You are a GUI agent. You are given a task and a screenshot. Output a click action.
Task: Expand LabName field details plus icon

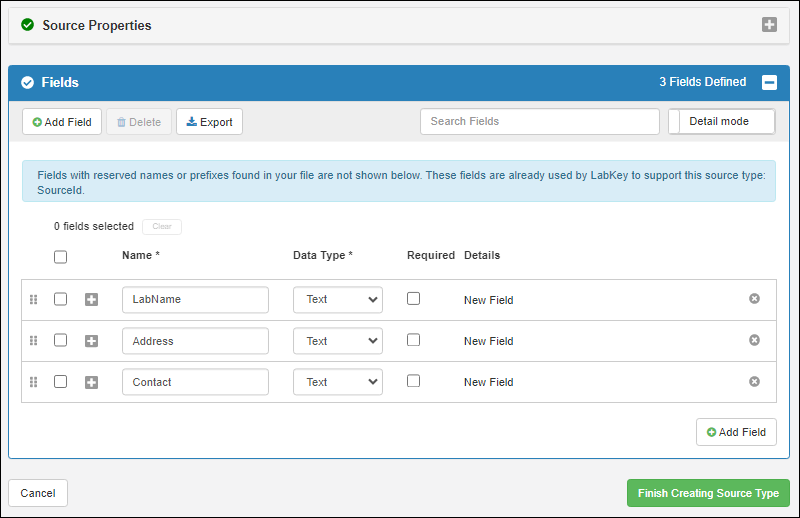[x=92, y=300]
